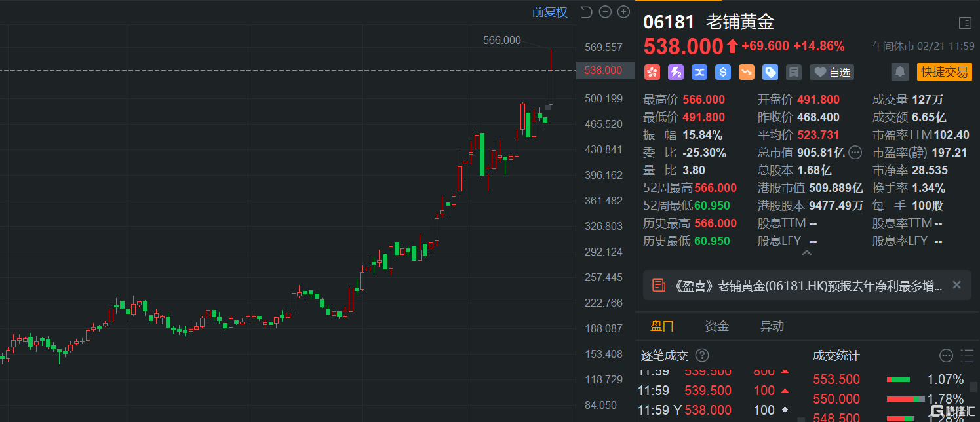980x422 pixels.
Task: Open the 《盈喜》老铺黄金 profit news headline
Action: click(806, 286)
